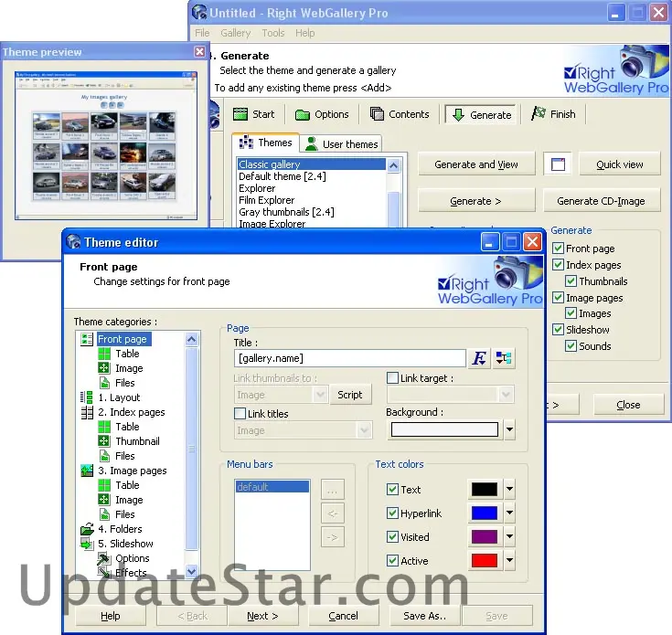Disable Sounds under Slideshow
The image size is (672, 635).
pos(571,345)
